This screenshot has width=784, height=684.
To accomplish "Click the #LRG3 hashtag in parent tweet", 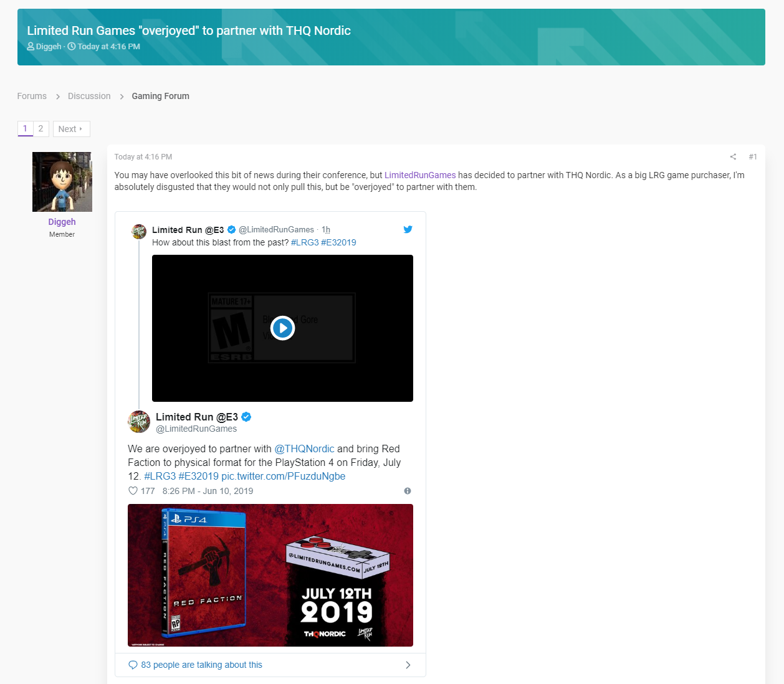I will (x=305, y=242).
